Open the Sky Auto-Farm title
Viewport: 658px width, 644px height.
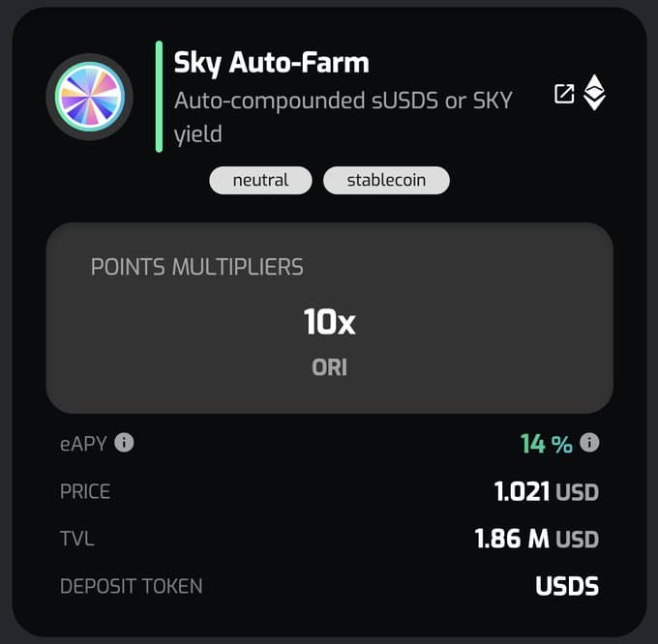point(272,63)
